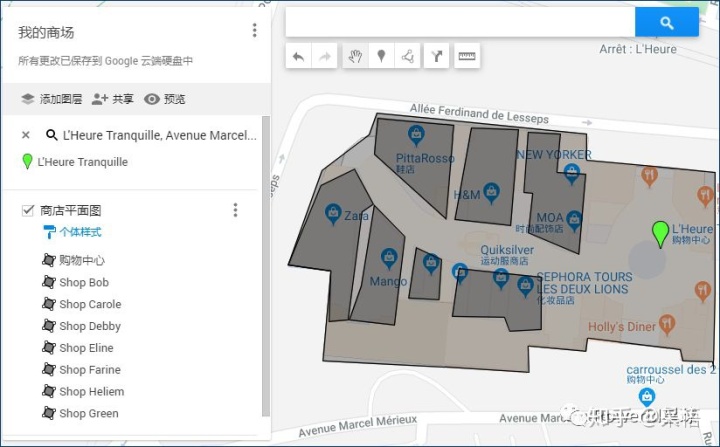This screenshot has height=447, width=720.
Task: Select the add marker tool
Action: coord(381,56)
